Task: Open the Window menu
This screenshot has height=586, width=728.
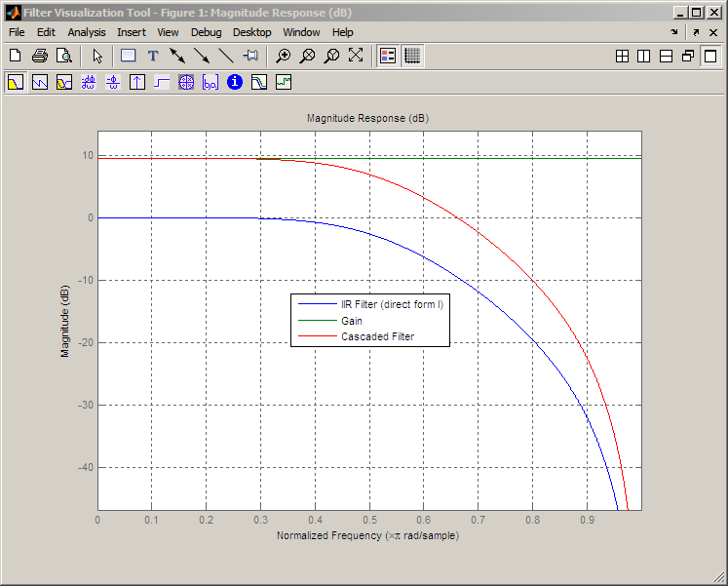Action: click(301, 32)
